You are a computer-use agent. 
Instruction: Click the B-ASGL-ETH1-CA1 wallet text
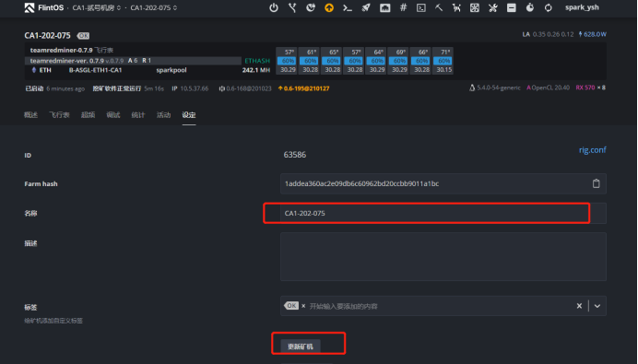(95, 70)
